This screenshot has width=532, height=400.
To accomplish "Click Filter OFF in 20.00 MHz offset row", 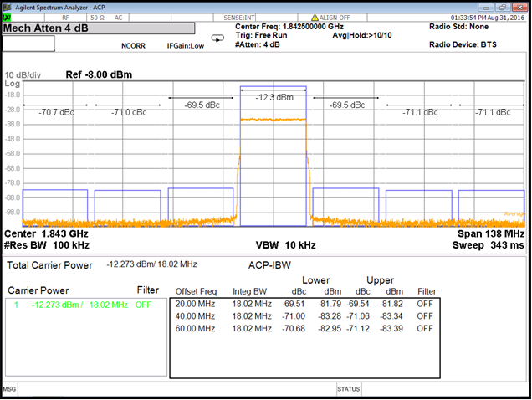I will pyautogui.click(x=425, y=304).
